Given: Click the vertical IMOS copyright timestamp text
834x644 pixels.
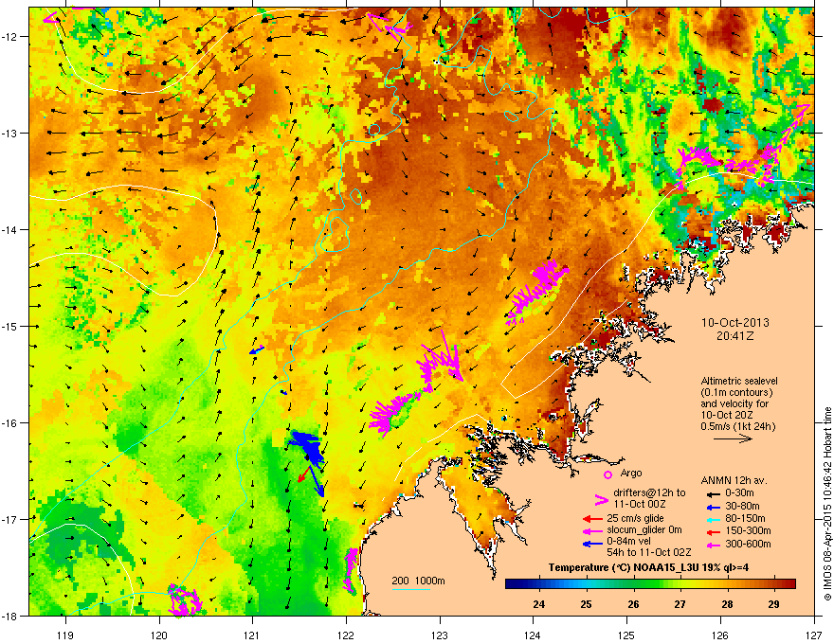Looking at the screenshot, I should click(827, 504).
